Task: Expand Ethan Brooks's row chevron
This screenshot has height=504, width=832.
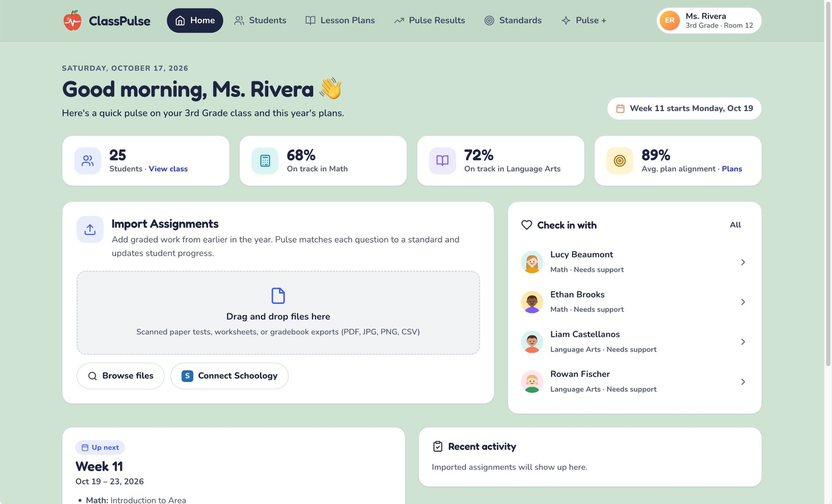Action: pyautogui.click(x=743, y=302)
